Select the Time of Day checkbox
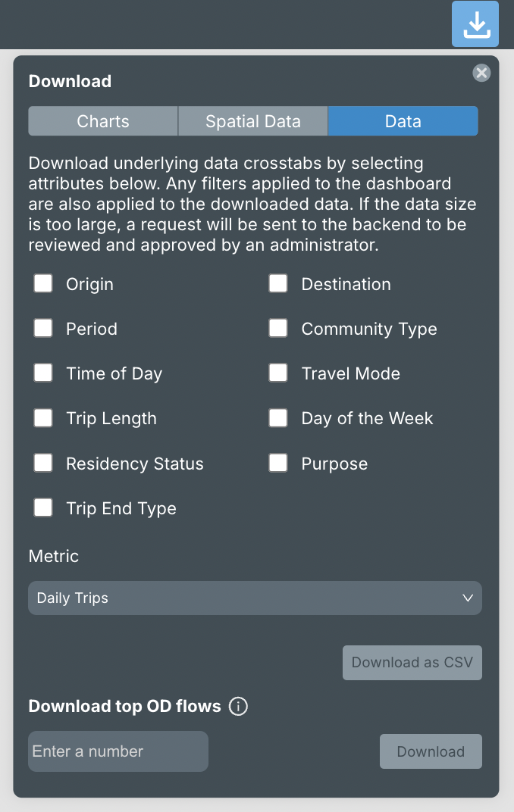Screen dimensions: 514x812 [x=43, y=373]
